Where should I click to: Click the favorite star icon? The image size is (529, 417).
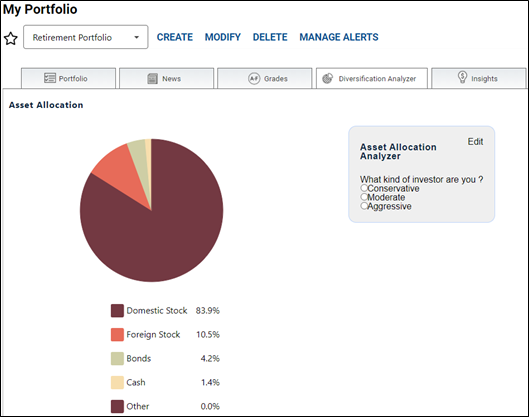10,38
